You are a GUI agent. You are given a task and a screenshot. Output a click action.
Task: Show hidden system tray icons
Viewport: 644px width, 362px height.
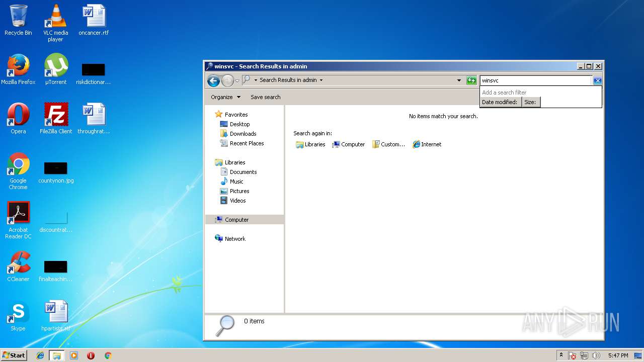(x=561, y=355)
